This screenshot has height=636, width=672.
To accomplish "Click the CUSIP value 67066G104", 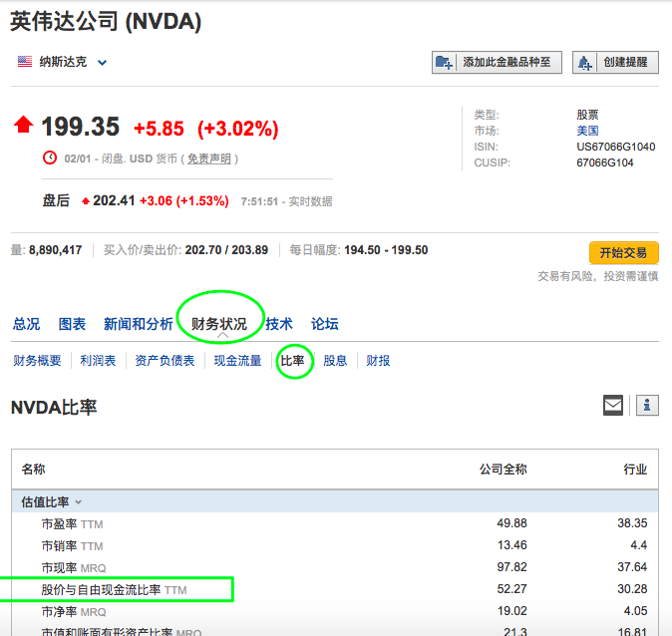I will coord(605,162).
